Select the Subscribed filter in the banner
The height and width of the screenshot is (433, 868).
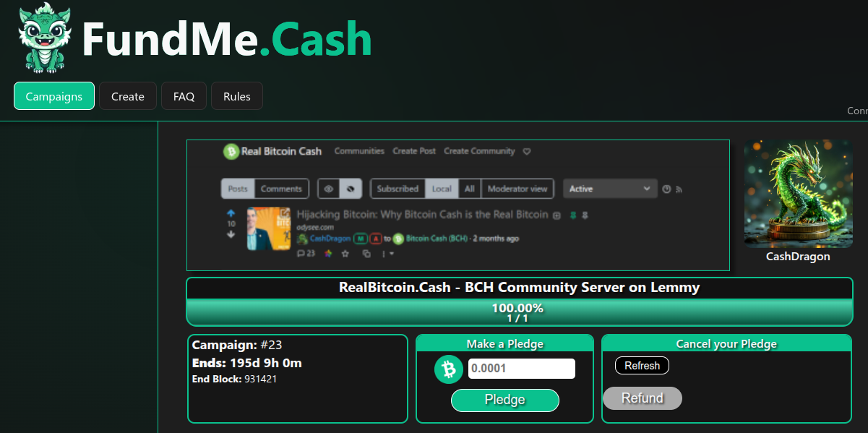398,189
